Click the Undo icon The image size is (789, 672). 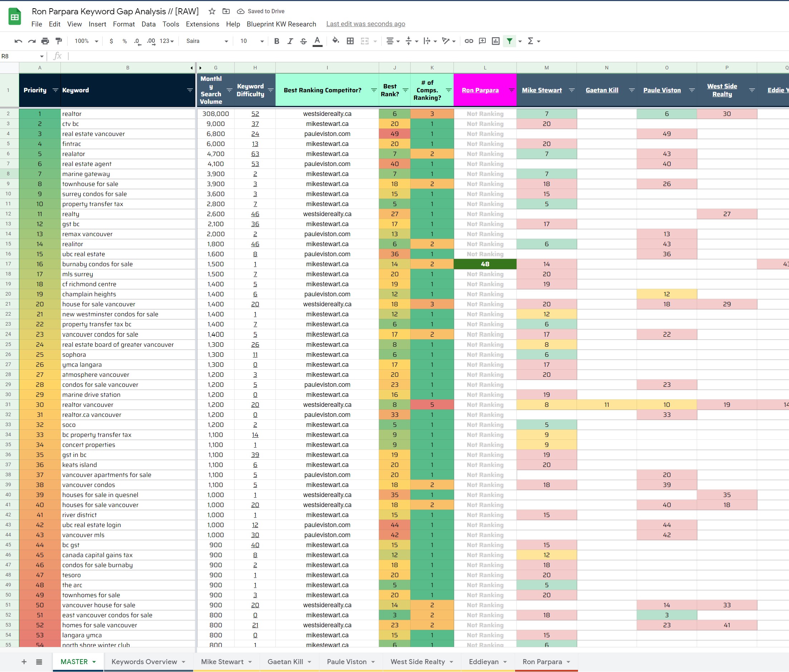(18, 41)
